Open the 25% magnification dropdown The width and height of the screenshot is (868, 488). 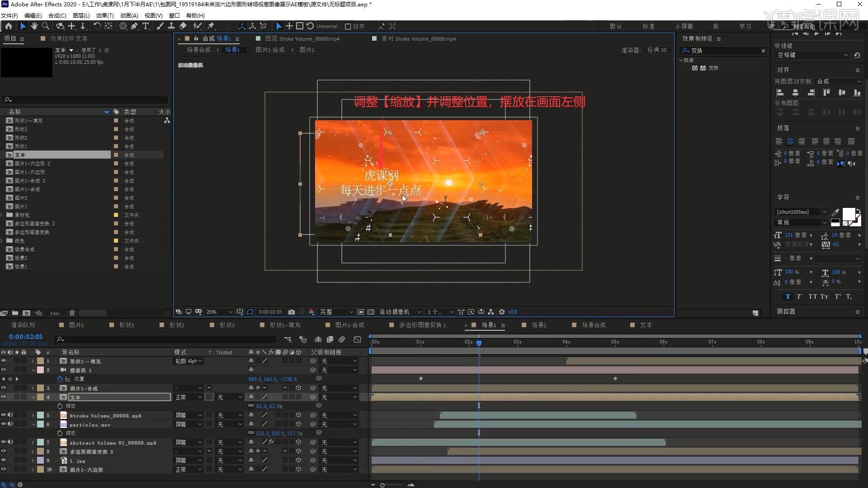(x=219, y=312)
